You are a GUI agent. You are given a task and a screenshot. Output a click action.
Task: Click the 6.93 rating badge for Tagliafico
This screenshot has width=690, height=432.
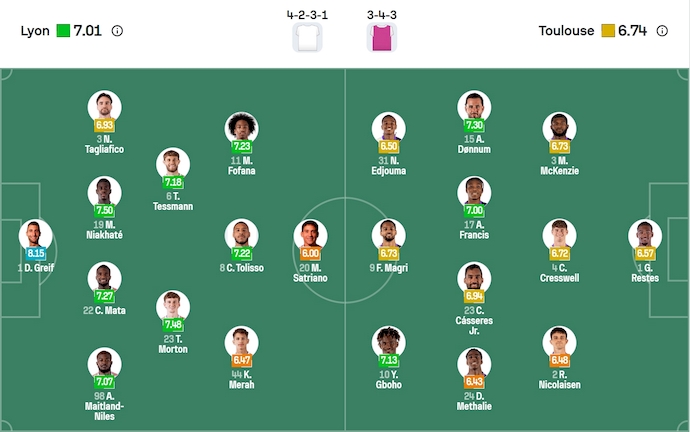tap(104, 126)
